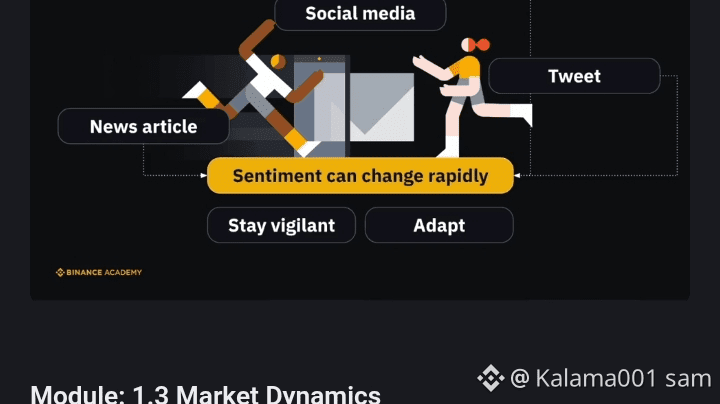Click the envelope graphic with checkmark

click(x=382, y=107)
